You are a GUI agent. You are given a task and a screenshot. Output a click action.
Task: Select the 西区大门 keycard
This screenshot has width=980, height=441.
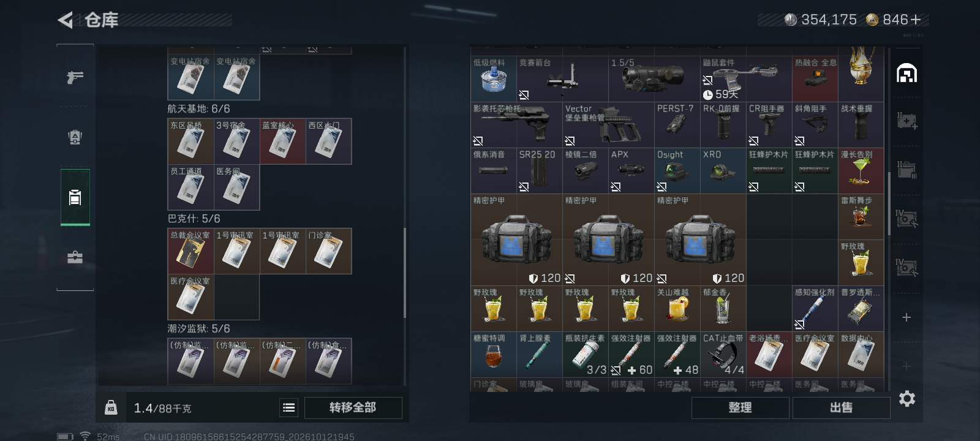tap(328, 141)
